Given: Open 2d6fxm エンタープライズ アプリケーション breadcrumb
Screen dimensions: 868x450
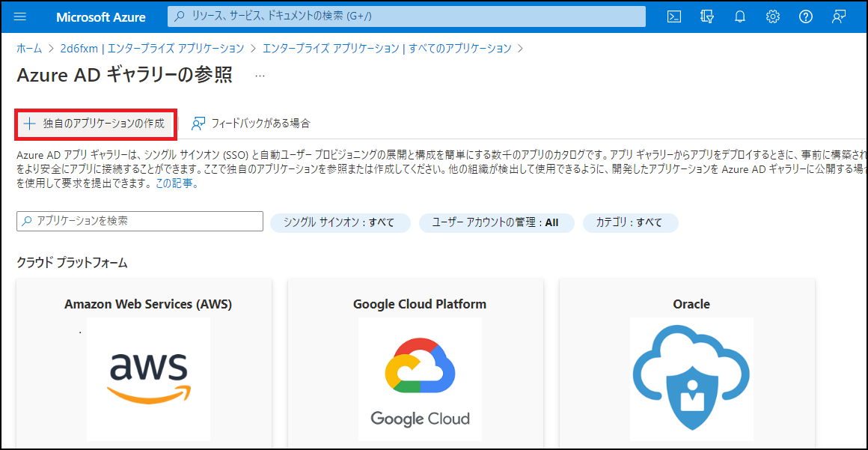Looking at the screenshot, I should click(x=152, y=48).
